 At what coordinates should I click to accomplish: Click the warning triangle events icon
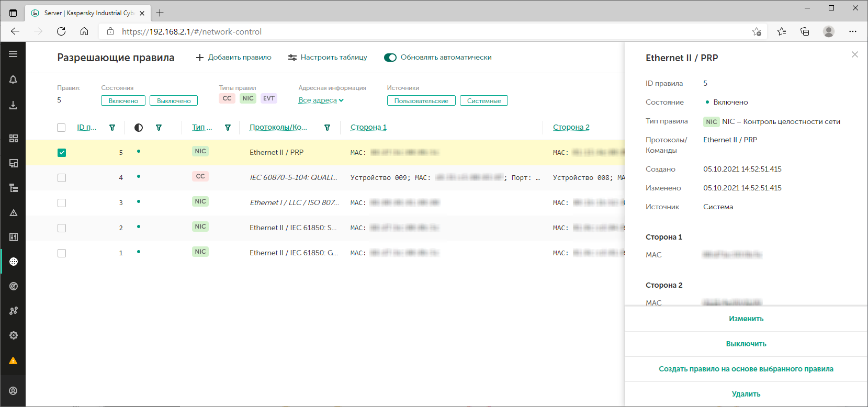(13, 212)
